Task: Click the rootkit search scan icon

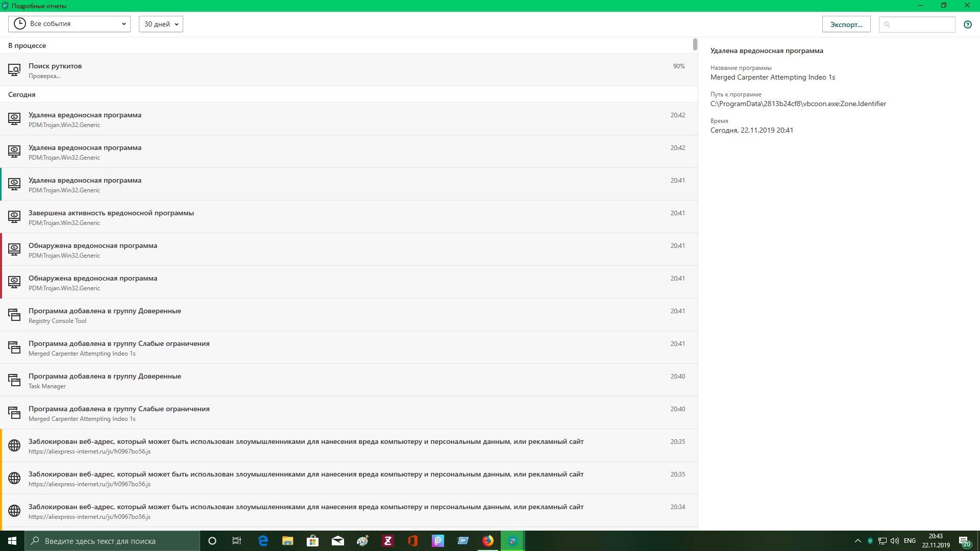Action: point(14,70)
